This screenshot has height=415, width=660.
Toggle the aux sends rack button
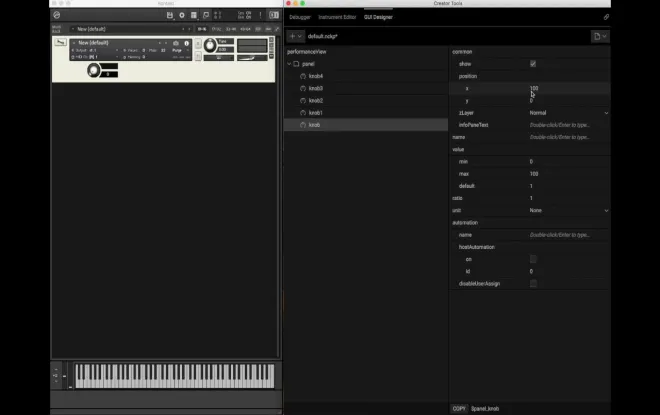pyautogui.click(x=268, y=29)
